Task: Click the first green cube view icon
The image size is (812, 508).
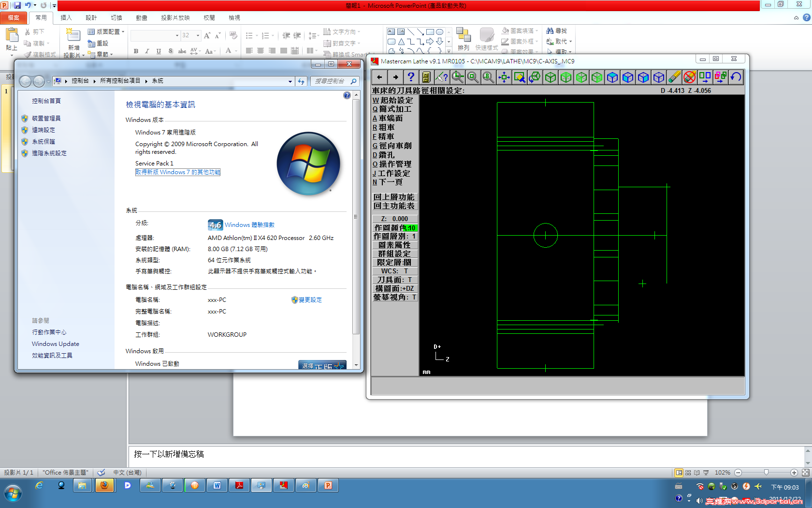Action: (550, 77)
